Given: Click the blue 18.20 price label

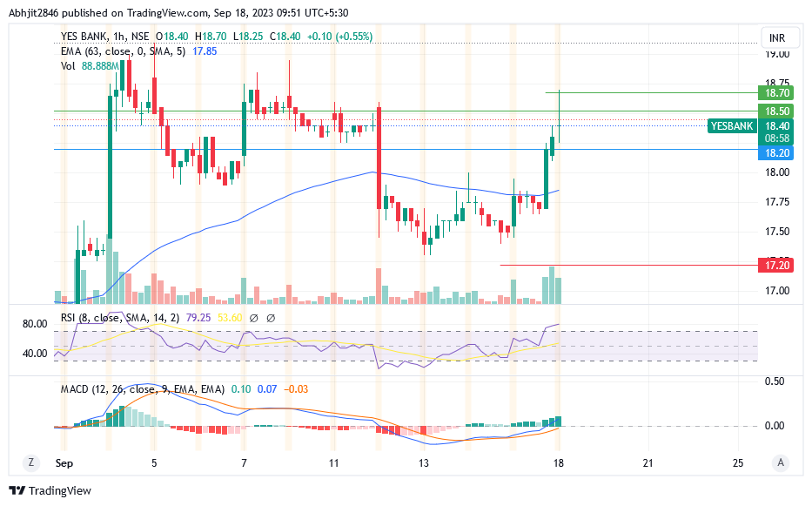Looking at the screenshot, I should 775,153.
